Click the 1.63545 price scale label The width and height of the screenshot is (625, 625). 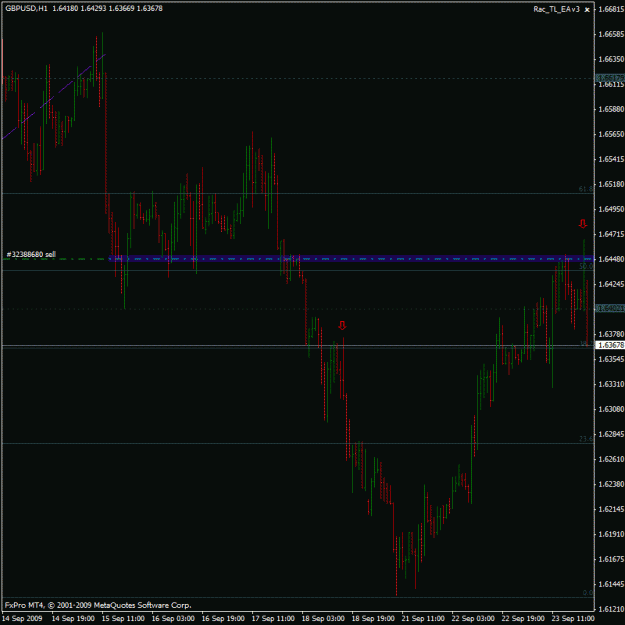click(x=611, y=359)
